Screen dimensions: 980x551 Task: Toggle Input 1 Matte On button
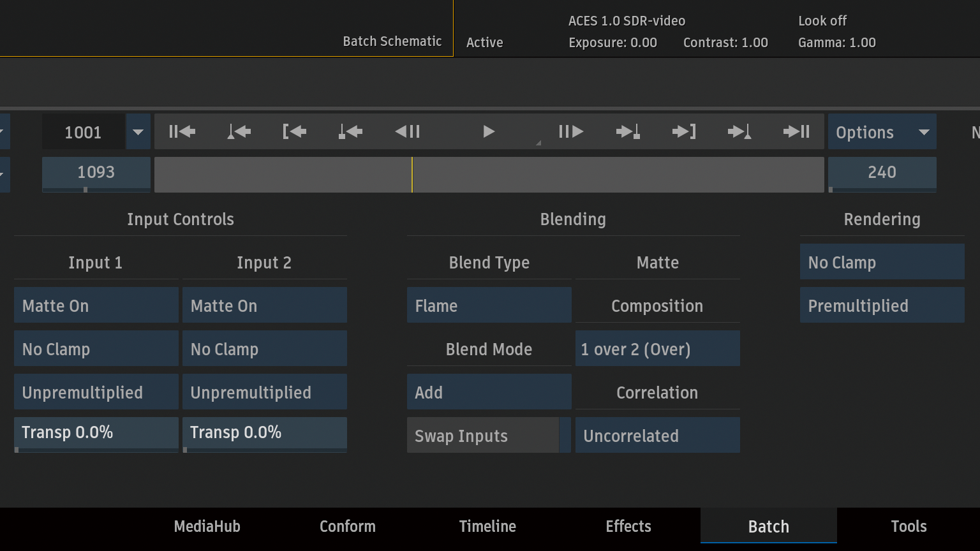(96, 305)
